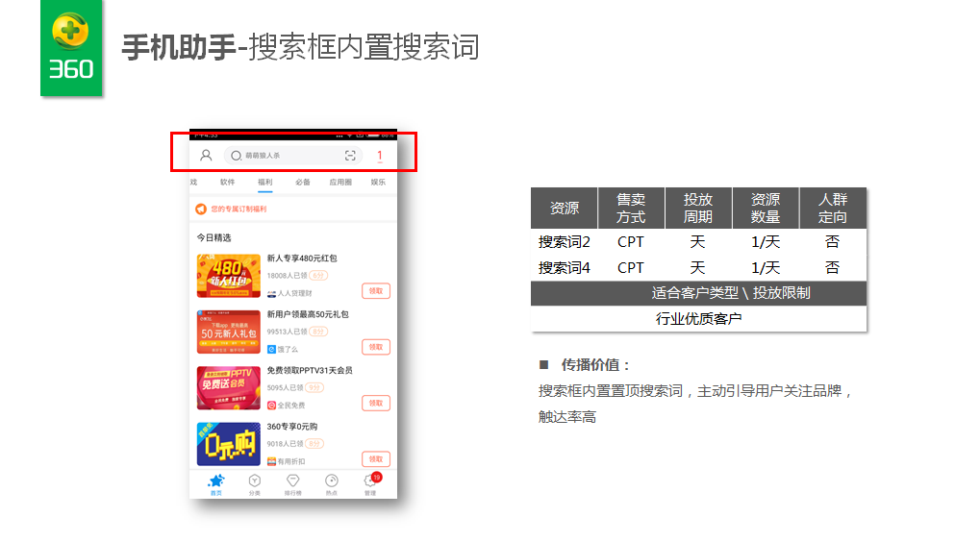The image size is (980, 542).
Task: Claim 新用户领最高50元礼包 with 领取
Action: tap(376, 347)
